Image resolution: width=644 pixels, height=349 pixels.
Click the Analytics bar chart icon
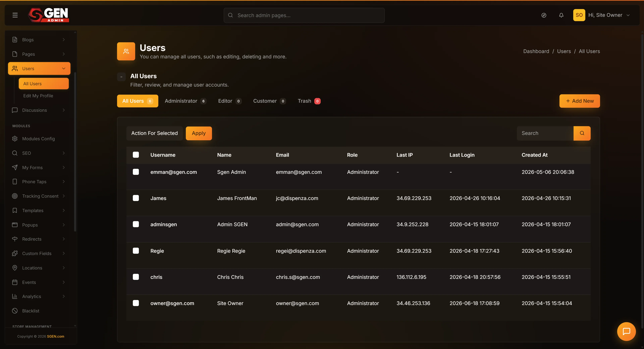(x=15, y=296)
